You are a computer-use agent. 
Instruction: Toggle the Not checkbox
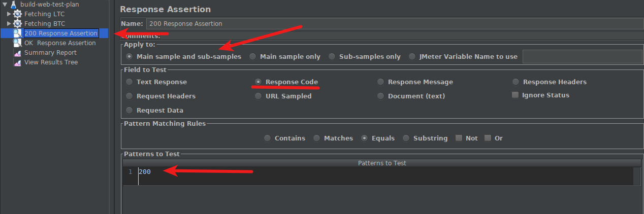click(x=459, y=138)
